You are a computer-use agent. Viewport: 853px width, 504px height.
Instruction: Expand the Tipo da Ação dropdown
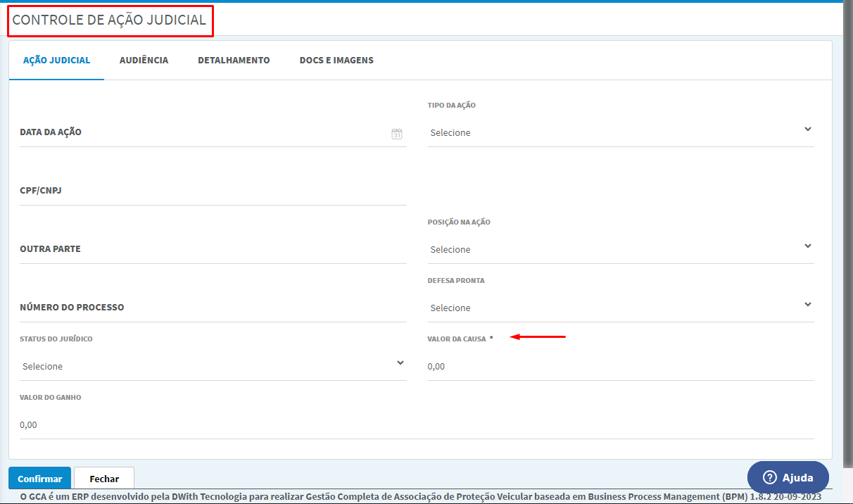tap(621, 132)
